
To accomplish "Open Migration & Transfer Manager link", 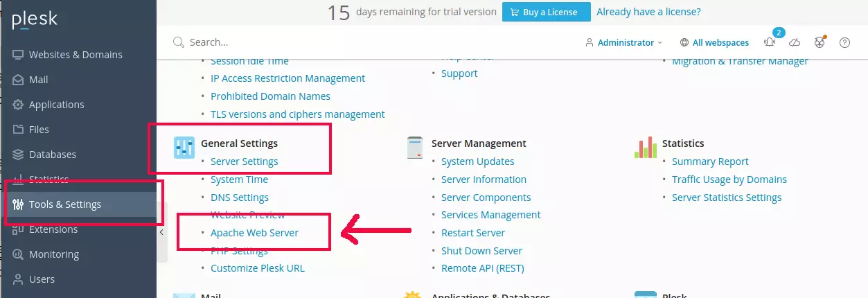I will click(740, 61).
